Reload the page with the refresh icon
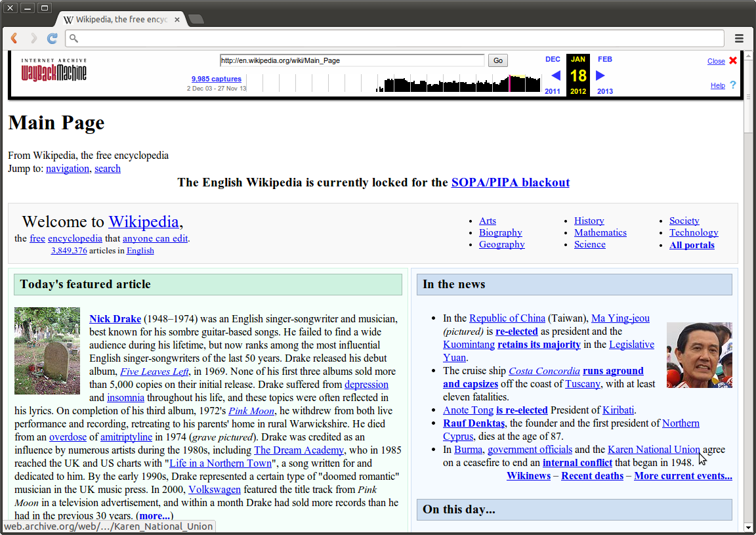Image resolution: width=756 pixels, height=535 pixels. point(52,38)
